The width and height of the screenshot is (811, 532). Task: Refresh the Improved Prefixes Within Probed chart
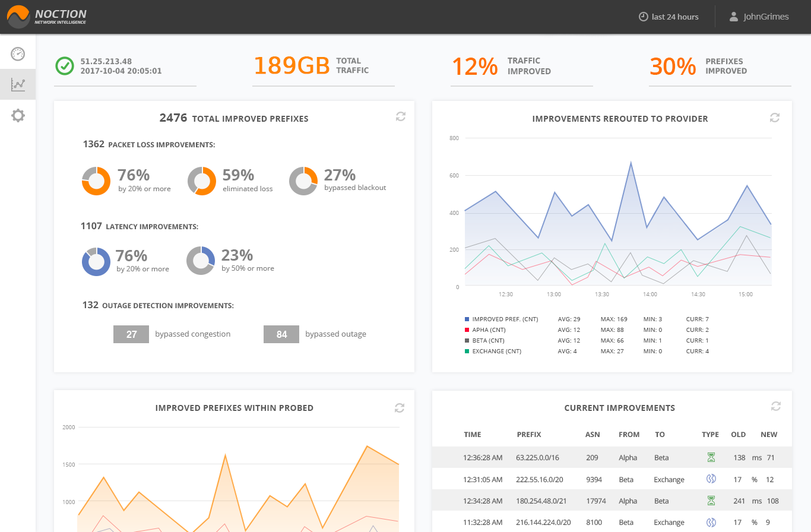(400, 408)
